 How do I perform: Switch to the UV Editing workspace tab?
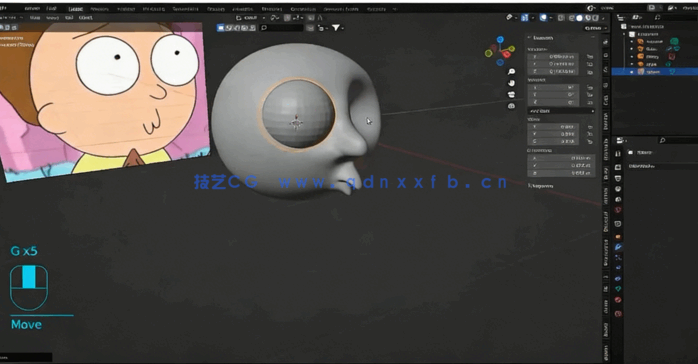(x=154, y=9)
